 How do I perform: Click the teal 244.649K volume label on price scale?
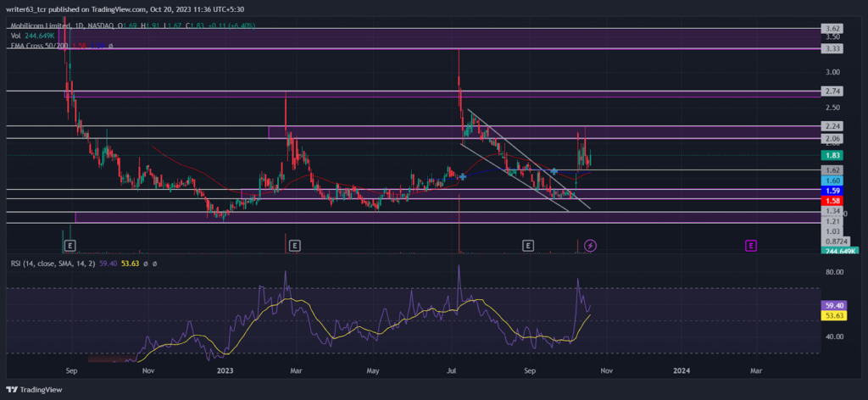click(x=840, y=251)
